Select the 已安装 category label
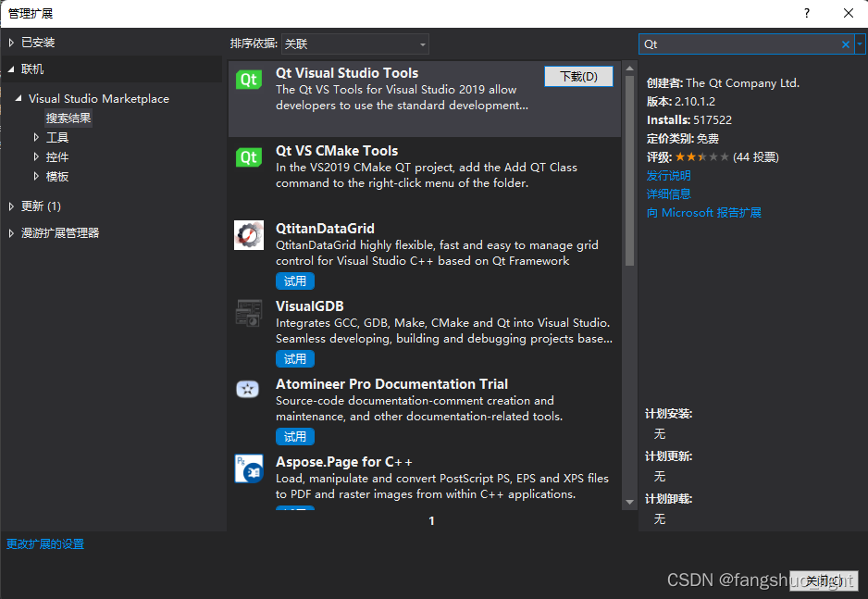This screenshot has width=868, height=599. [x=38, y=42]
